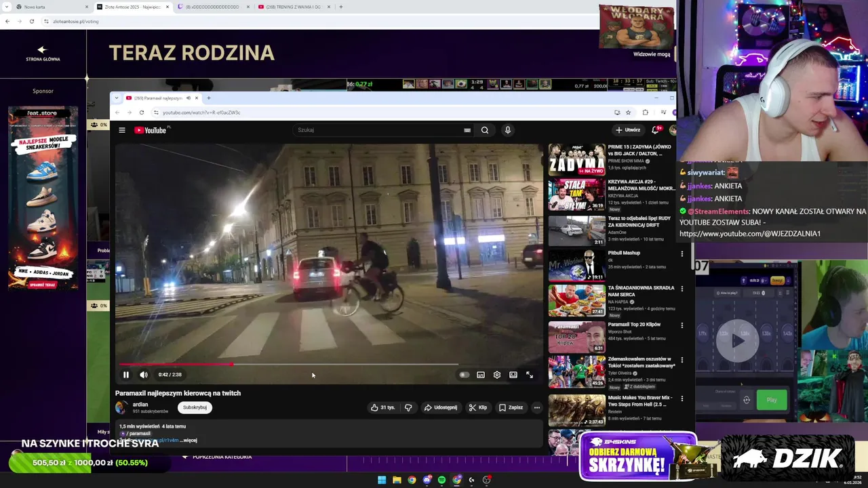Open YouTube account avatar menu

pos(673,130)
